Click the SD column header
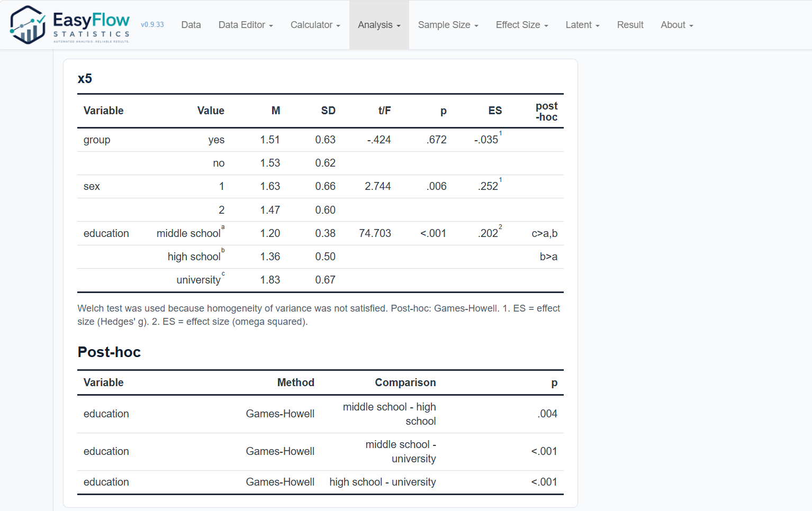This screenshot has width=812, height=511. 328,111
